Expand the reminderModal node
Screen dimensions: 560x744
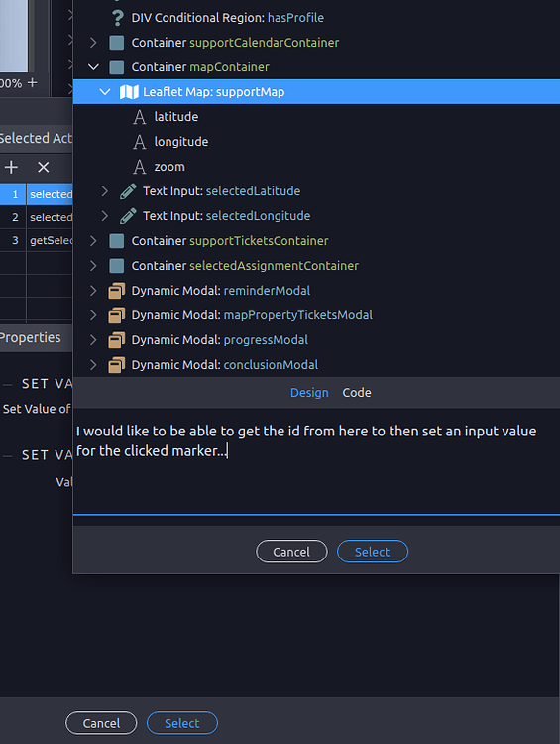click(x=93, y=291)
